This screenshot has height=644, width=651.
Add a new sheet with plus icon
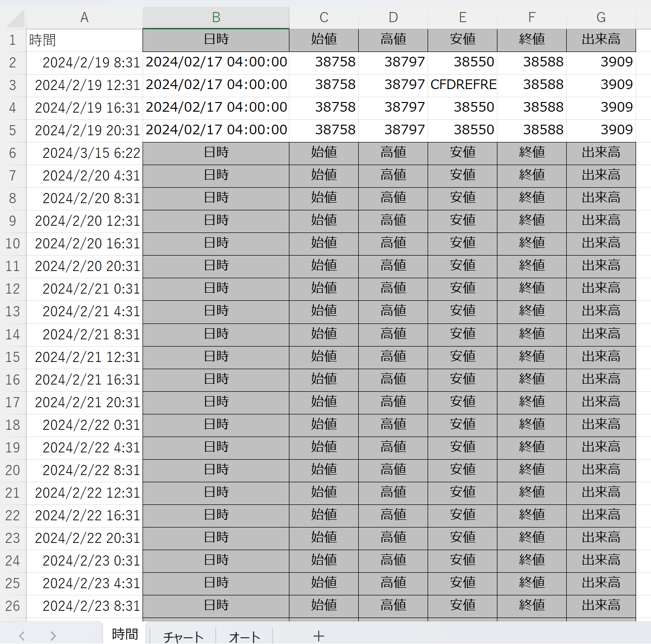point(318,636)
